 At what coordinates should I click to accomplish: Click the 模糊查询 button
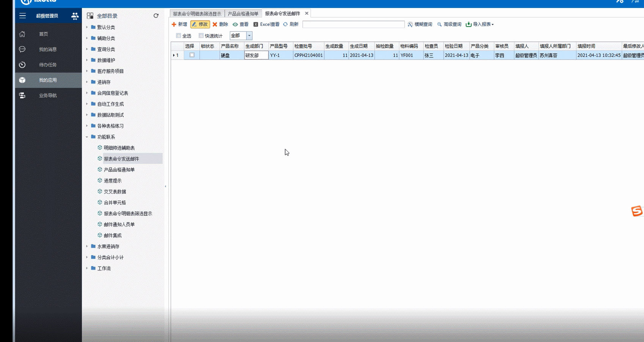(x=420, y=24)
